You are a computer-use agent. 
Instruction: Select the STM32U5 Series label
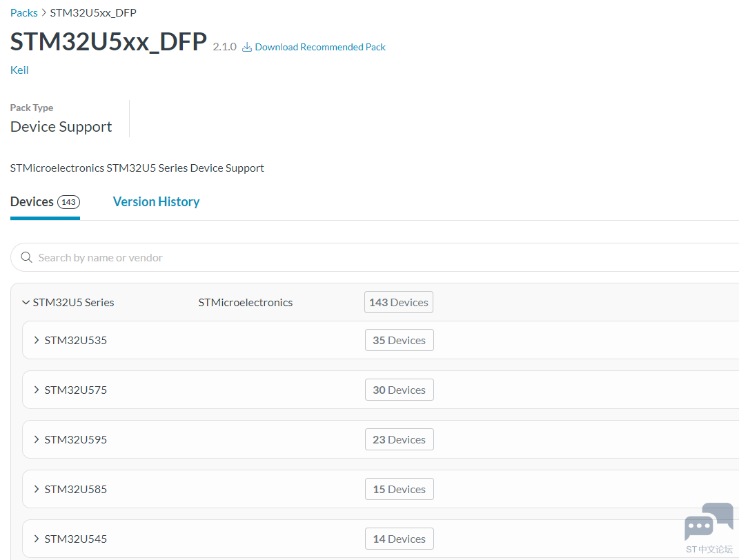tap(74, 302)
